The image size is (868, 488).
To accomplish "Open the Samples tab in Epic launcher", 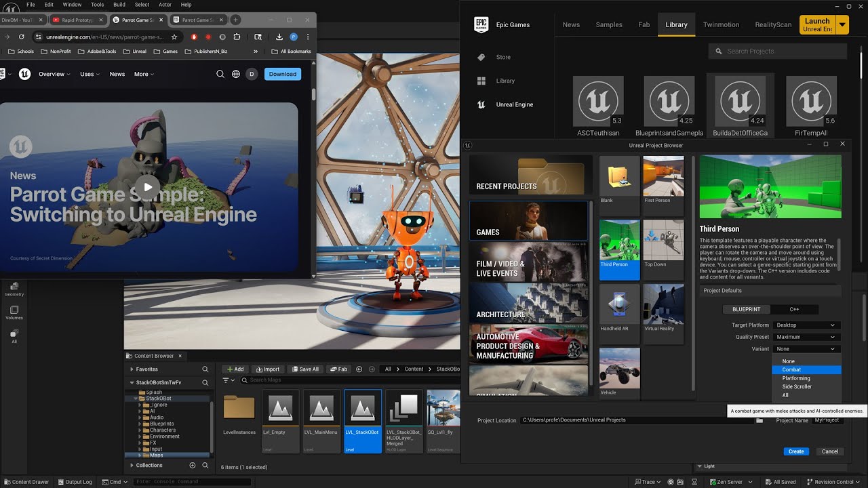I will pos(609,24).
